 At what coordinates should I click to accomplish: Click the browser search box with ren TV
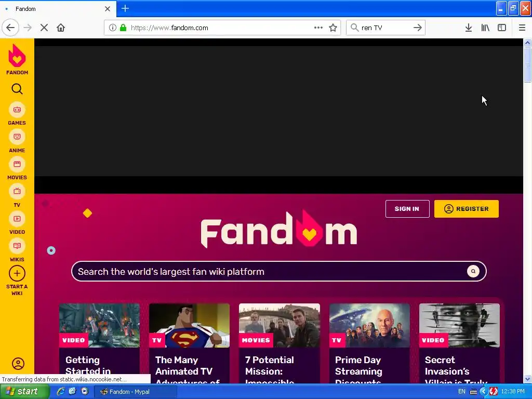pos(385,28)
